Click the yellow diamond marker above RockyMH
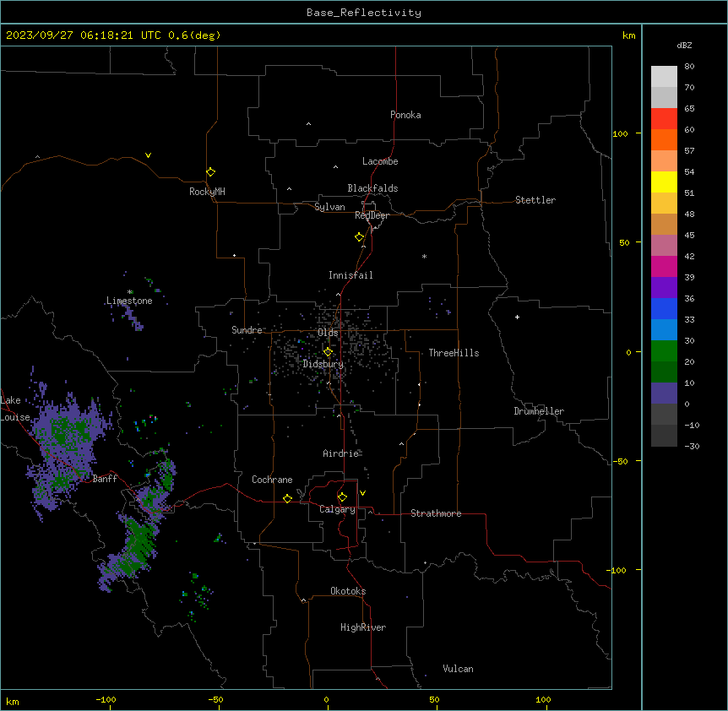Screen dimensions: 728x711 (x=210, y=171)
